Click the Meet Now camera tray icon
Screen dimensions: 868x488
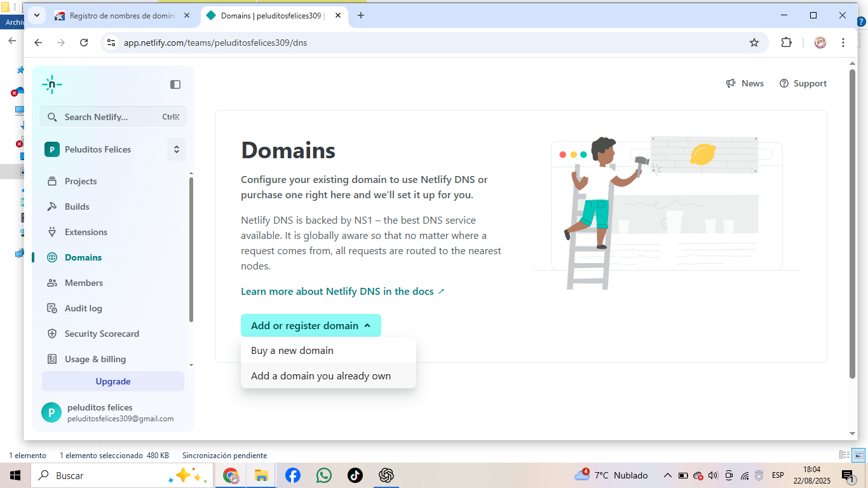[x=729, y=475]
